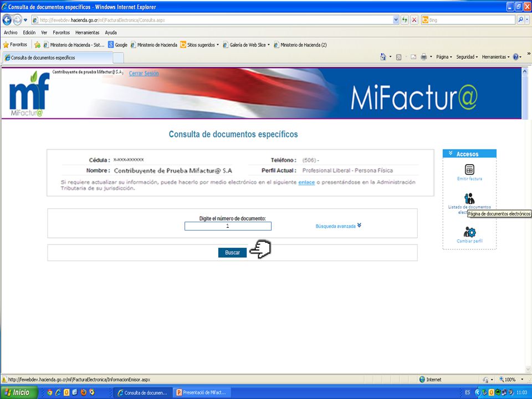Click the page vertical scrollbar up arrow

(x=525, y=71)
